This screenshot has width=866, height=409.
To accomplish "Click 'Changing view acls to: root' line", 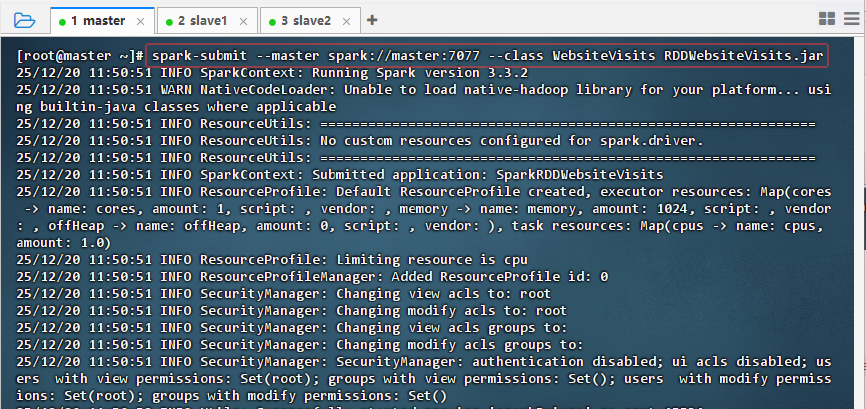I will pyautogui.click(x=284, y=294).
